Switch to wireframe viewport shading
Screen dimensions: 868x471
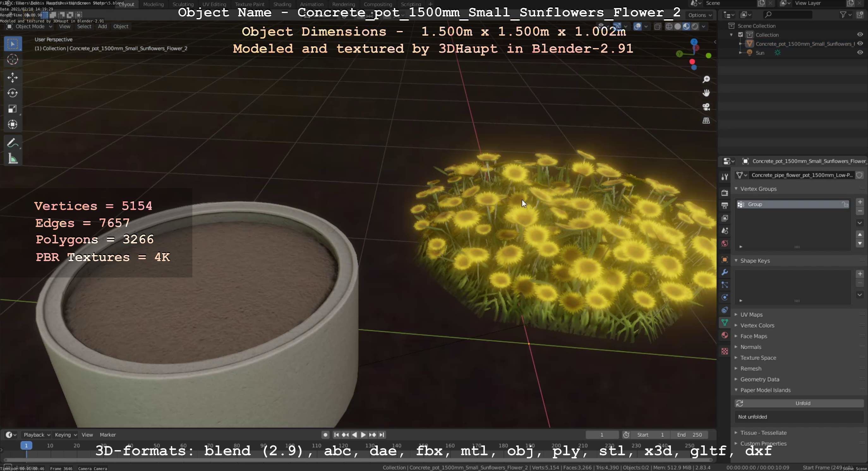point(669,26)
